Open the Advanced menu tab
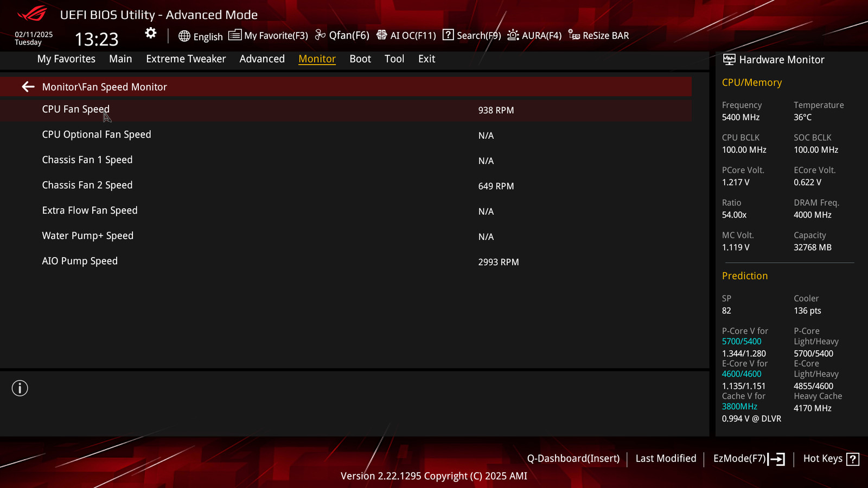Screen dimensions: 868x488 pos(262,59)
